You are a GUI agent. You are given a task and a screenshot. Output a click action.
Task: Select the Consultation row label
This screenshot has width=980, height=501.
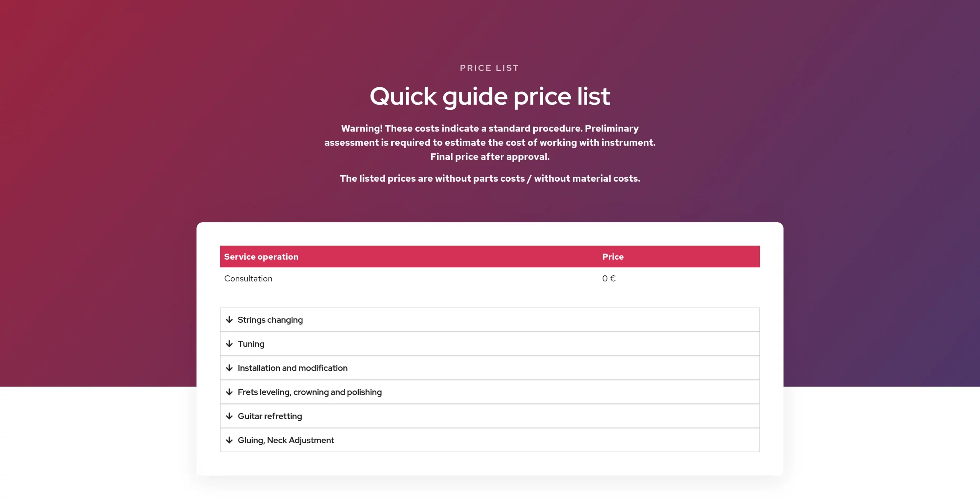pos(248,278)
